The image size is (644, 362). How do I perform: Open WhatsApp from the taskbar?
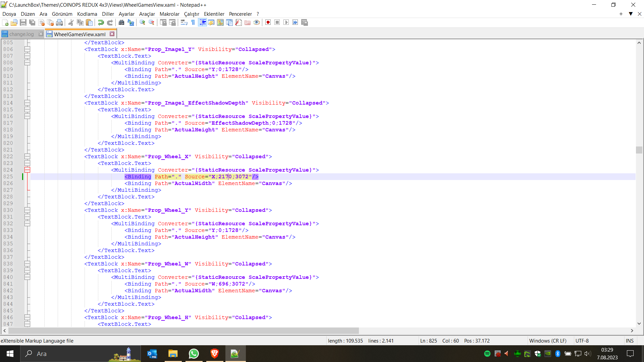click(194, 354)
